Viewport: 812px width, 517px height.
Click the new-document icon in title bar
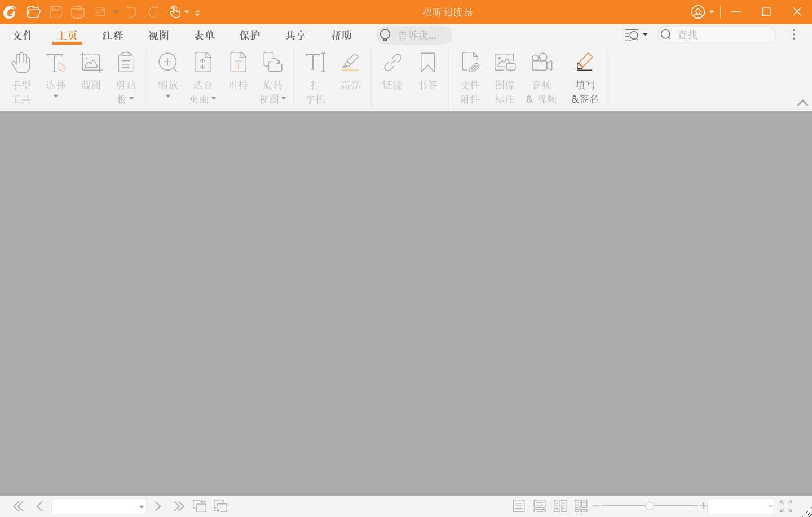click(x=100, y=12)
